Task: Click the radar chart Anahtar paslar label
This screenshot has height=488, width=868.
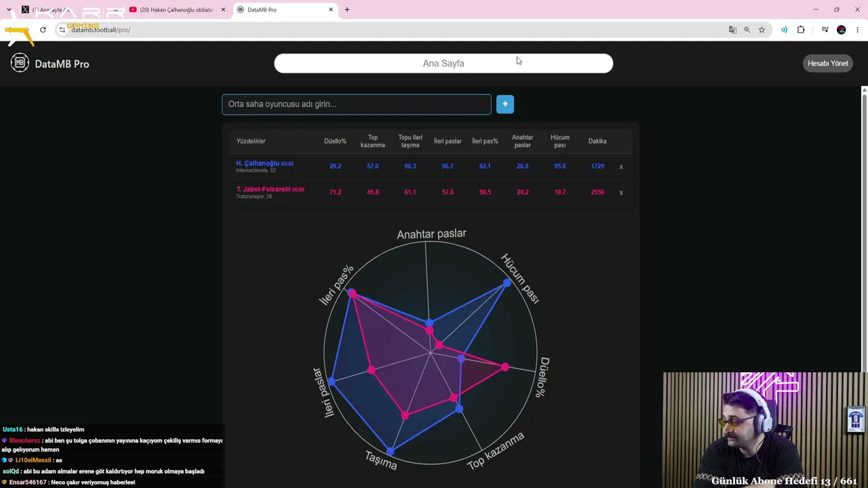Action: click(x=431, y=234)
